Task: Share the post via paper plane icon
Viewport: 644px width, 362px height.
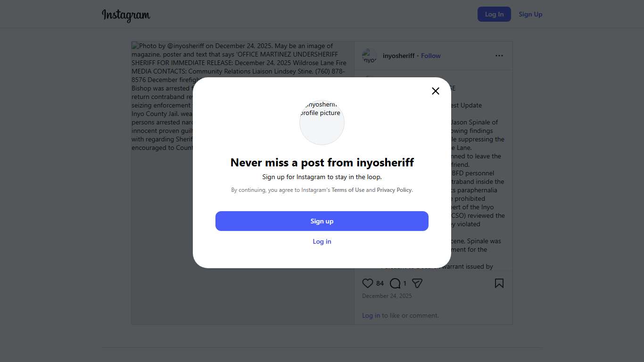Action: 417,283
